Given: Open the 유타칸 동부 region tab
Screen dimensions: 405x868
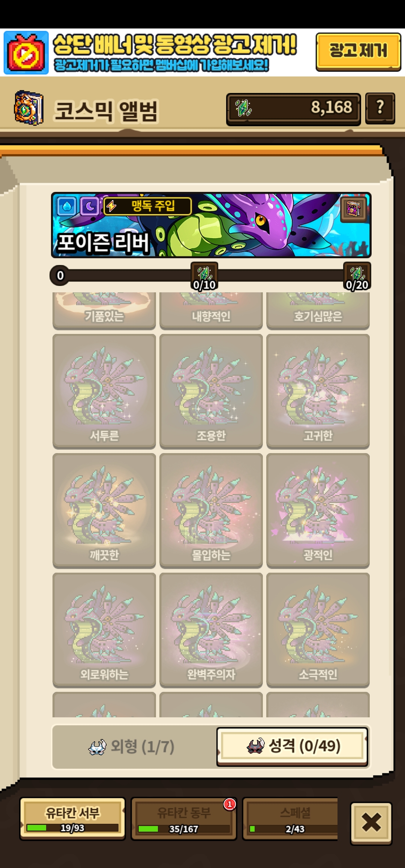Looking at the screenshot, I should (x=184, y=819).
